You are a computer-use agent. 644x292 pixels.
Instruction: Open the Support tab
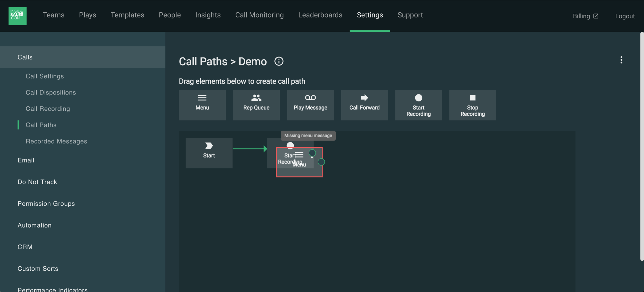coord(410,15)
